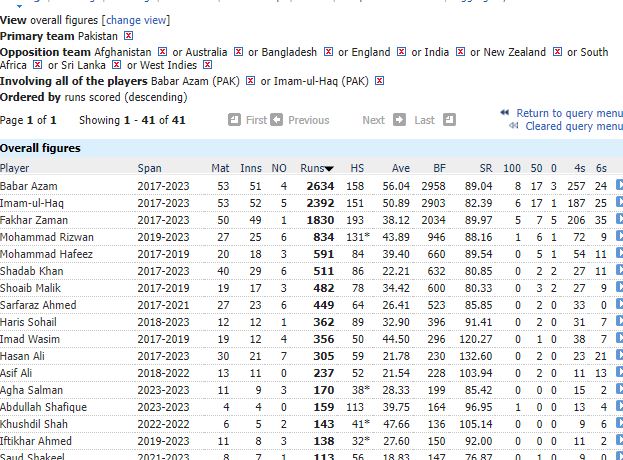Open the Return to query menu link
This screenshot has height=460, width=623.
coord(568,113)
